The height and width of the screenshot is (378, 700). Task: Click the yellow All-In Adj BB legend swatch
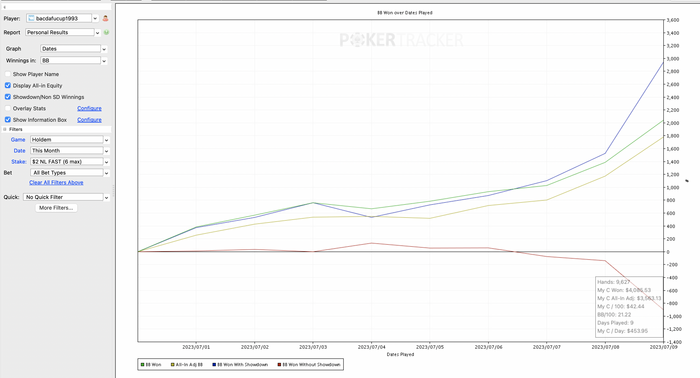point(172,365)
